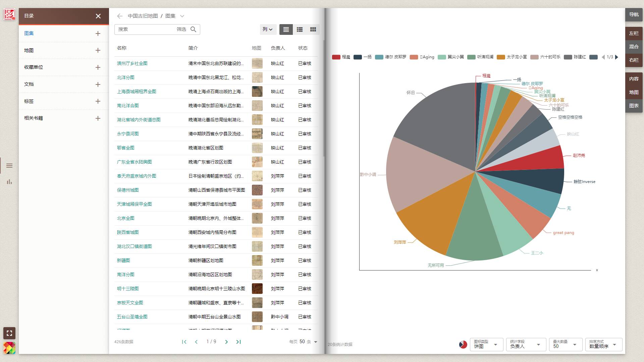Click the 筛选 filter button
This screenshot has height=362, width=644.
point(181,29)
